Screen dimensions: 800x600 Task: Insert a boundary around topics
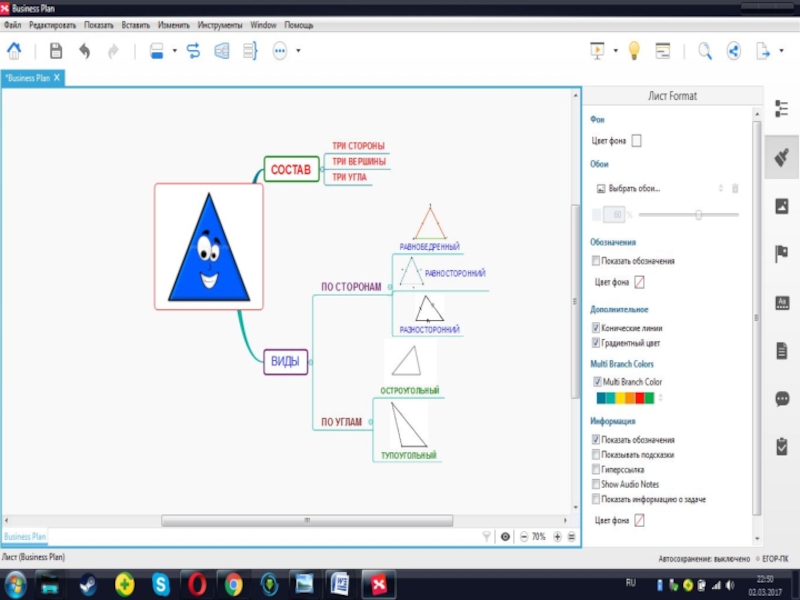pyautogui.click(x=222, y=51)
